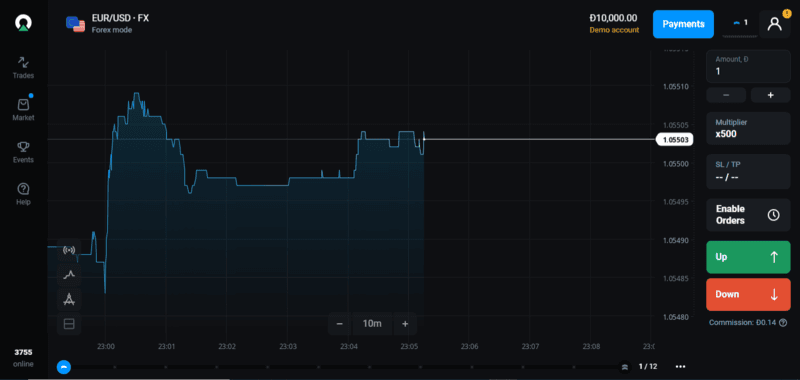Place an Up trade
Viewport: 800px width, 380px height.
[x=748, y=257]
